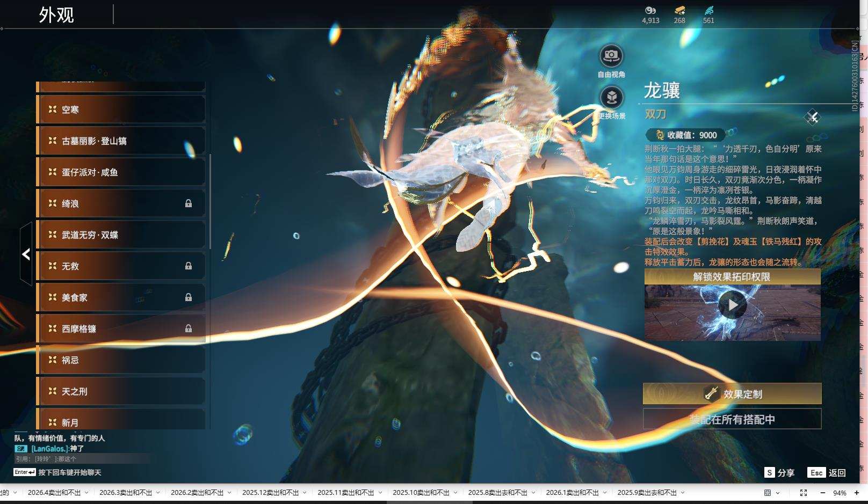Click the LanGalos chat message
Viewport: 868px width, 504px height.
[57, 449]
